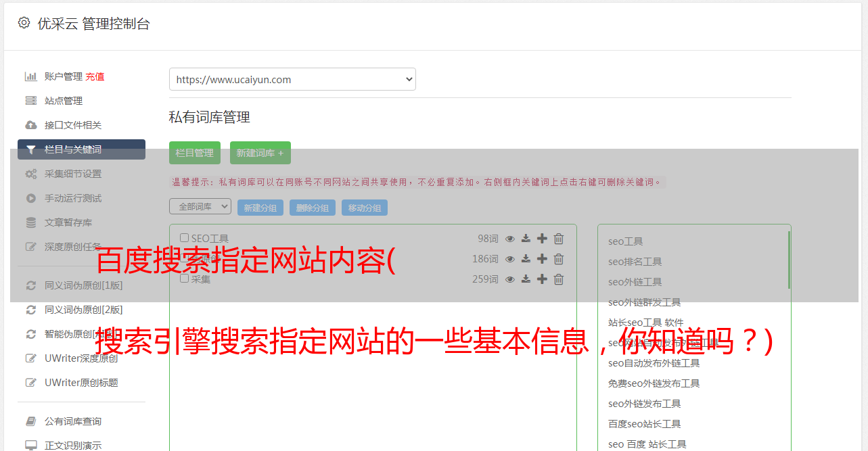868x451 pixels.
Task: Click the gear icon beside 优采云 管理控制台
Action: point(24,23)
